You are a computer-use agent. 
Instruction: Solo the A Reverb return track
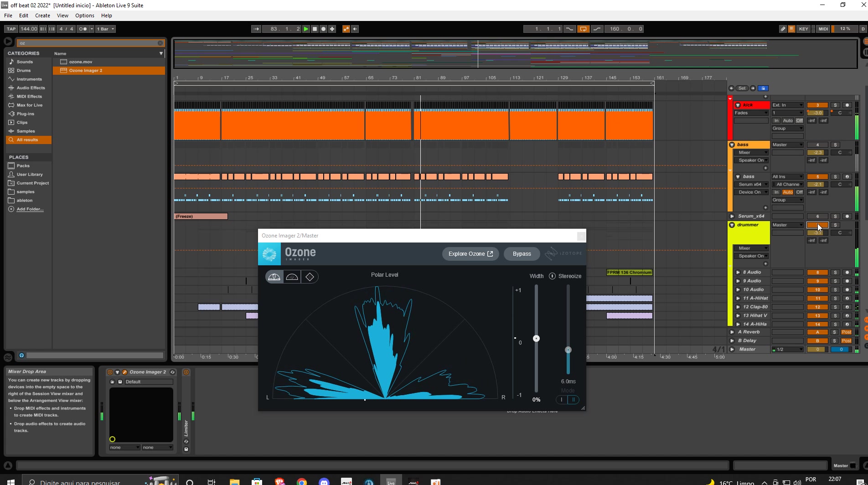835,332
